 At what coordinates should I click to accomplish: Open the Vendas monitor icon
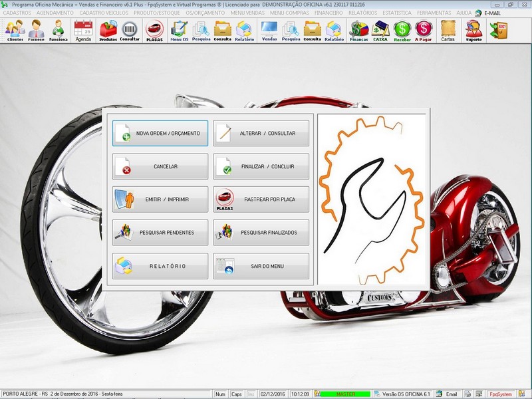[269, 31]
